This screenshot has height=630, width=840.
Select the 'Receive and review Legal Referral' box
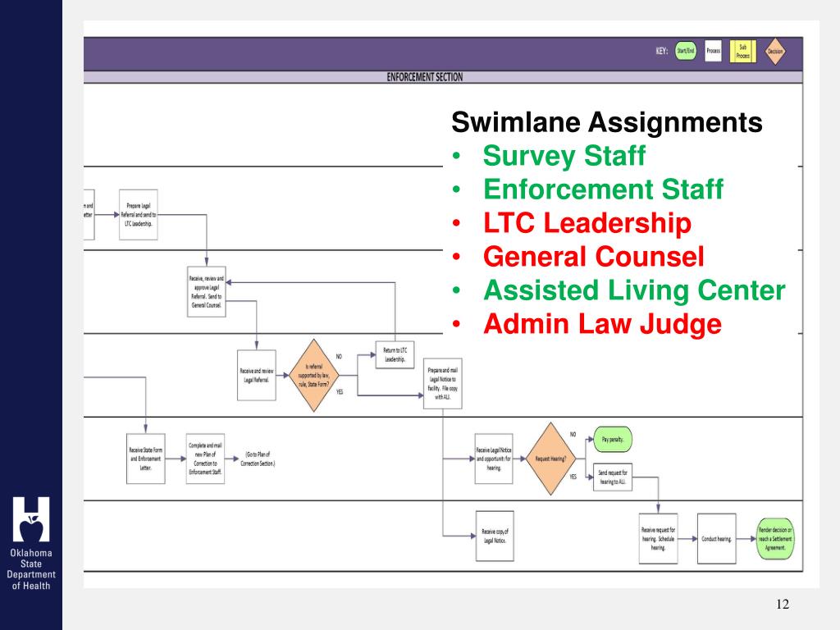[x=257, y=375]
